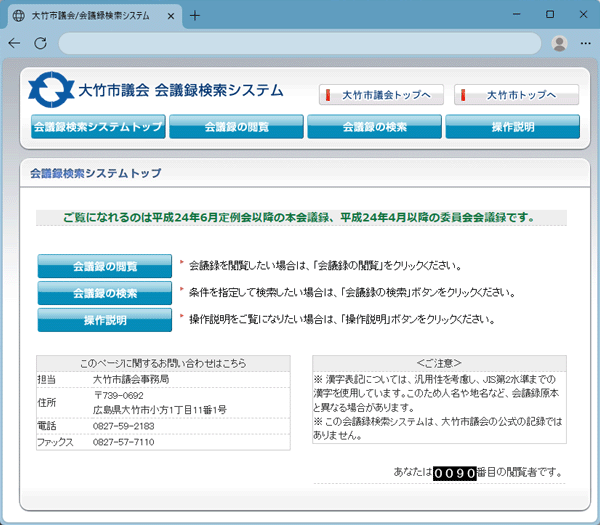Close the 大竹市議会/会議録検索システム tab
Viewport: 600px width, 525px height.
click(x=171, y=16)
